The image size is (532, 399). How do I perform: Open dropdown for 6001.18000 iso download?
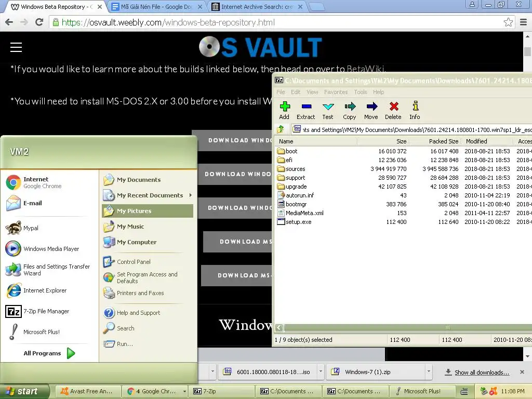[x=320, y=371]
